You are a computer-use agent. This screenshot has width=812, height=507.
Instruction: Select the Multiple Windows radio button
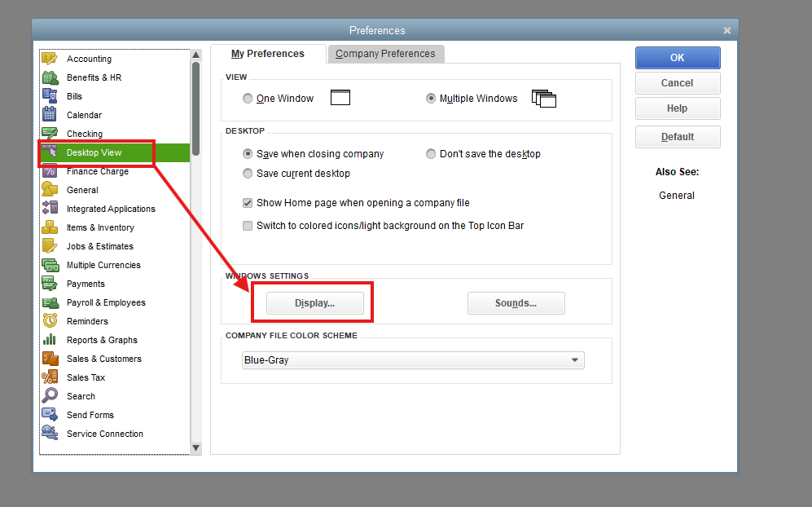431,99
